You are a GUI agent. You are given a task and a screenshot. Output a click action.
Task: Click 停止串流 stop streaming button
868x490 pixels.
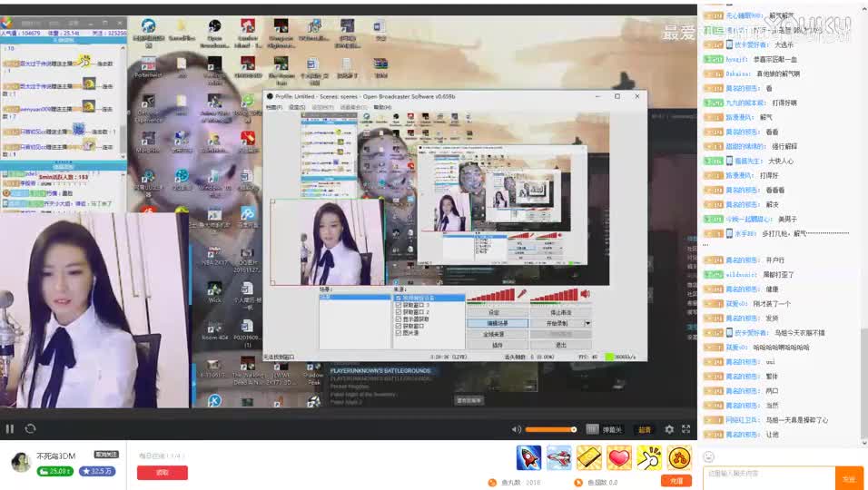560,312
